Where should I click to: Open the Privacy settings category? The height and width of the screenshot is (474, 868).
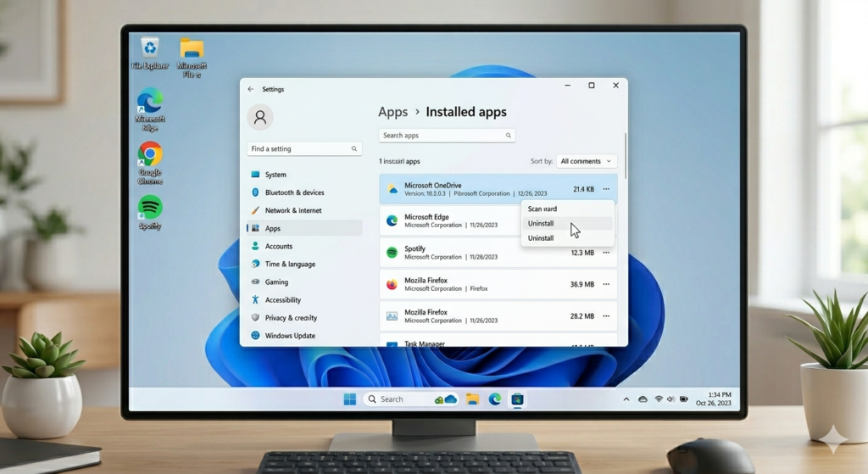click(x=304, y=318)
